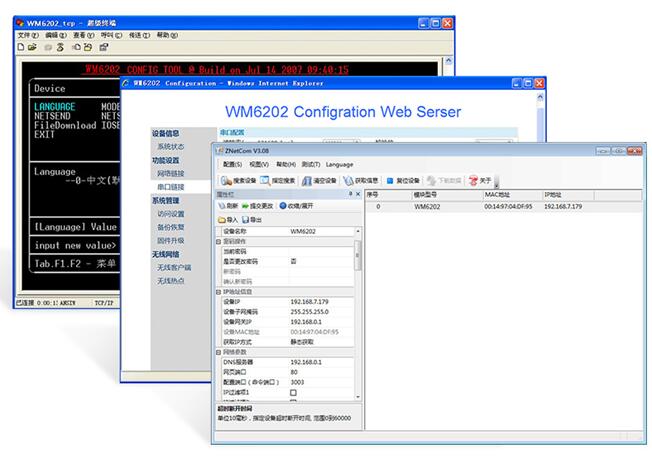Open 无线热点 link in web config page
Screen dimensions: 652x460
[x=170, y=281]
